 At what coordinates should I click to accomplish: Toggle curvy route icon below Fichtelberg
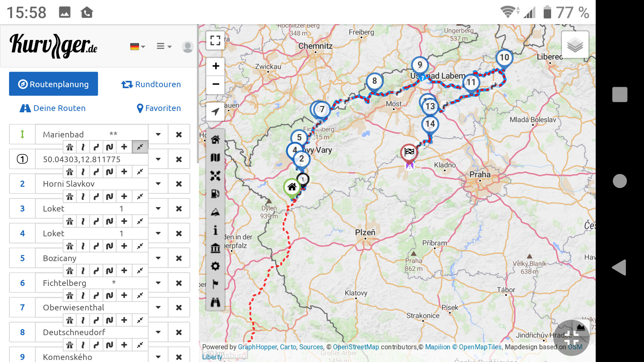(96, 295)
